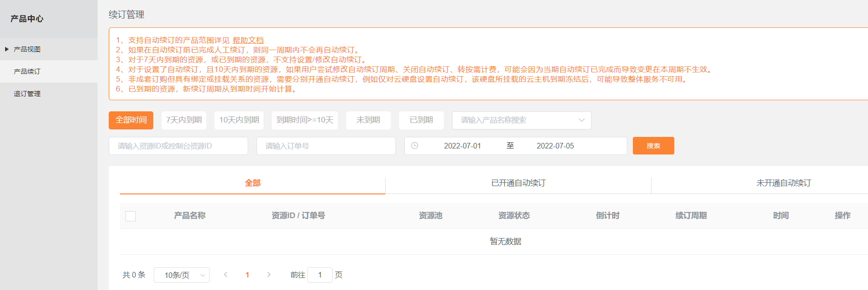Click the orange 搜索 button
The height and width of the screenshot is (290, 868).
coord(653,146)
